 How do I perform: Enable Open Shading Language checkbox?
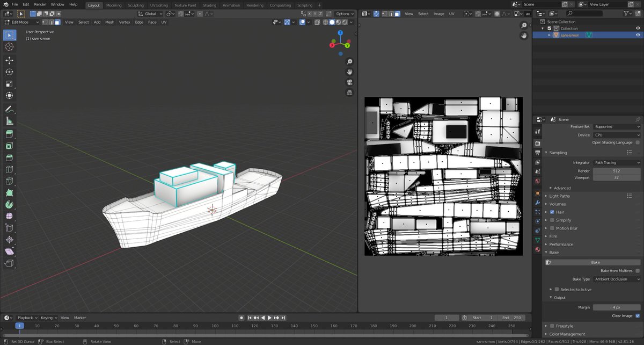click(638, 142)
